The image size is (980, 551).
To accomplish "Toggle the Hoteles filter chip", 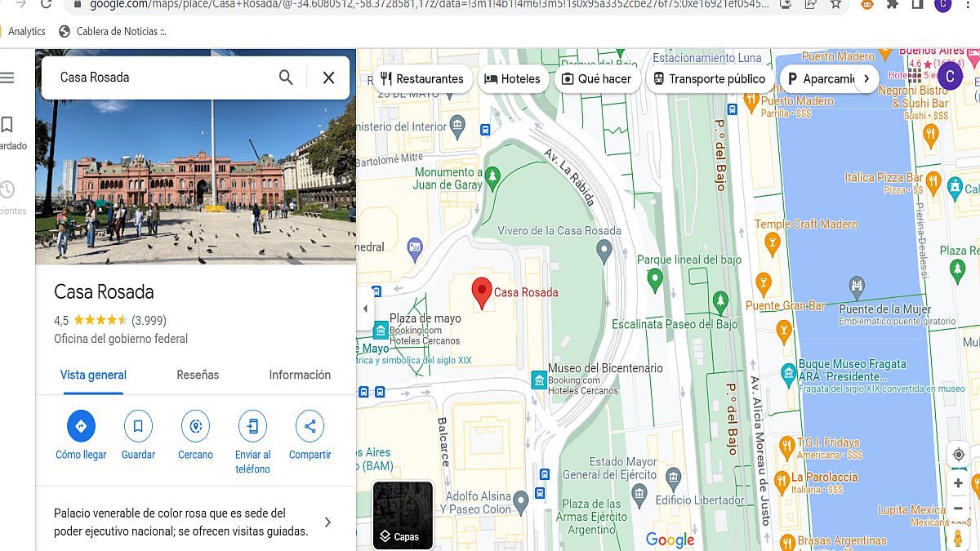I will [513, 78].
